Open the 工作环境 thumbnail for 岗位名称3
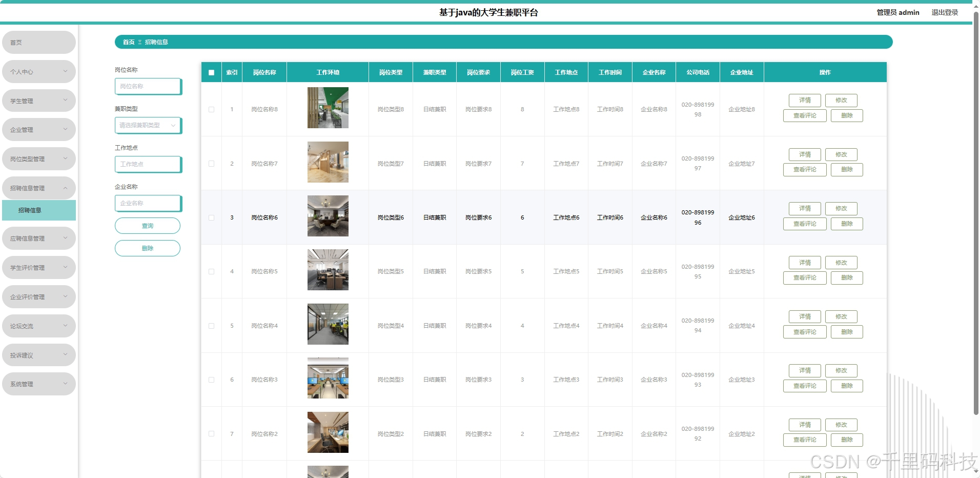This screenshot has height=478, width=980. [x=328, y=378]
